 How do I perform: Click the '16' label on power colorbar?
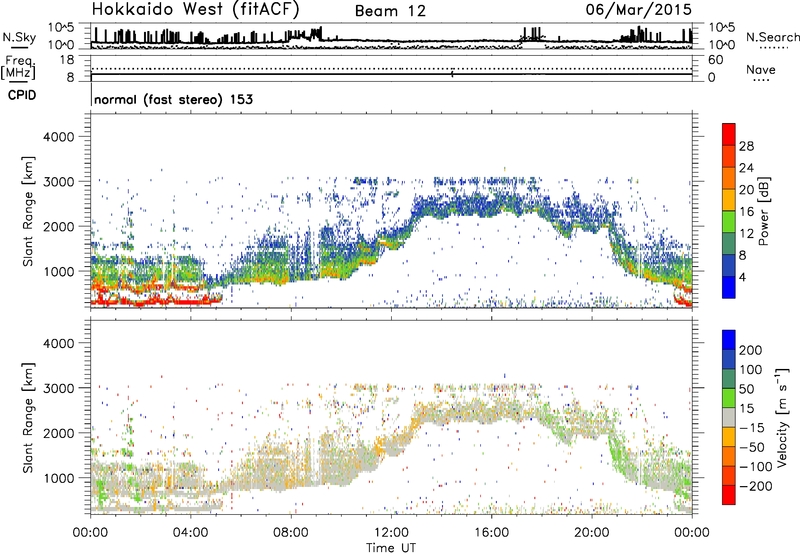click(x=746, y=212)
